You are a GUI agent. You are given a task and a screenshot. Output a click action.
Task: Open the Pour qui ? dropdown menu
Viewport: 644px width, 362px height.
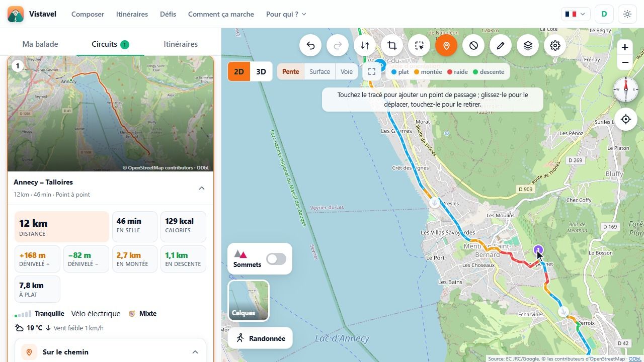(286, 14)
